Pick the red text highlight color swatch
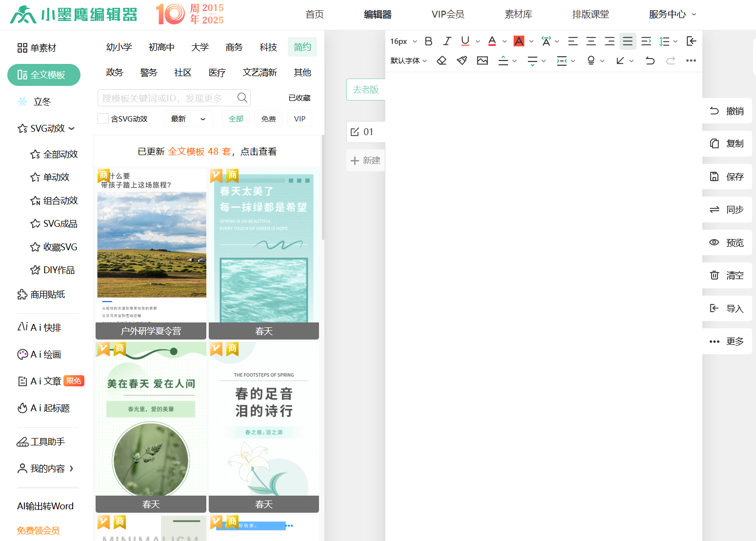 (519, 41)
